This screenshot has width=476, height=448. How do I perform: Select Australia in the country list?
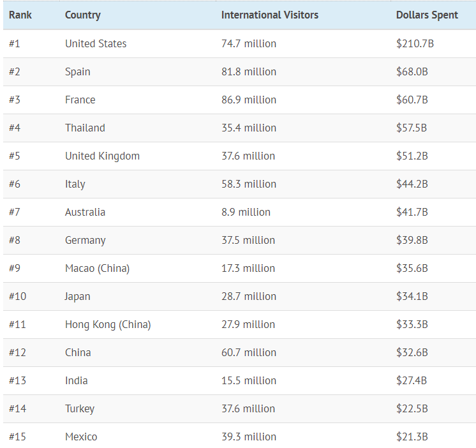point(85,212)
